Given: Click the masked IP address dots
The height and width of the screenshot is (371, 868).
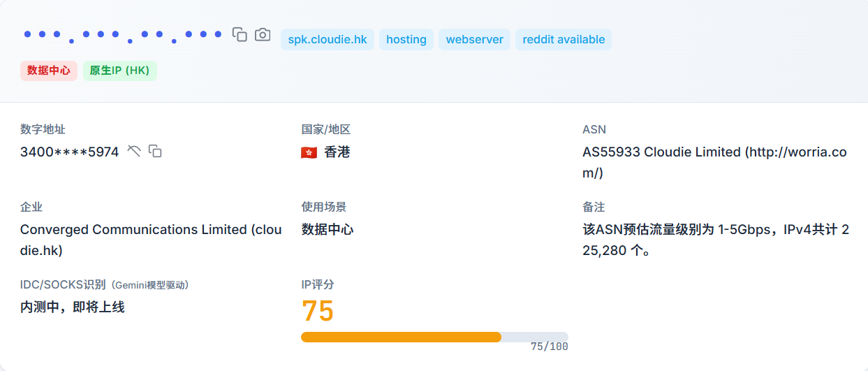Looking at the screenshot, I should [123, 35].
